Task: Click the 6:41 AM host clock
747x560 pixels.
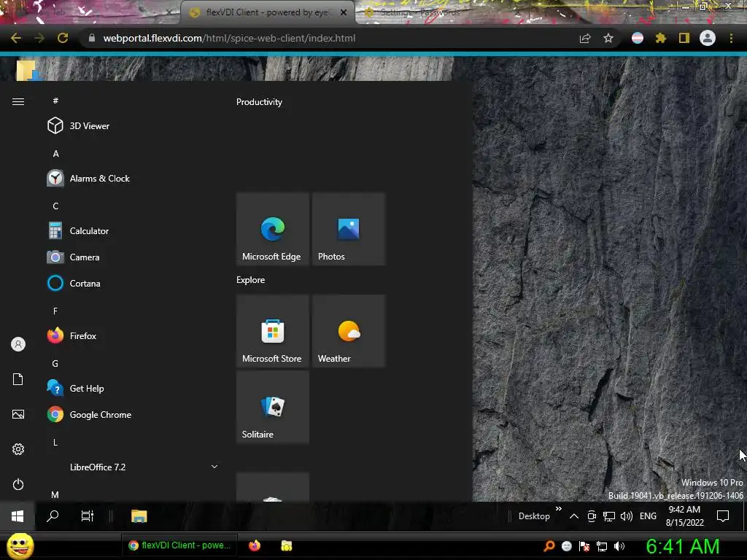Action: (x=682, y=546)
